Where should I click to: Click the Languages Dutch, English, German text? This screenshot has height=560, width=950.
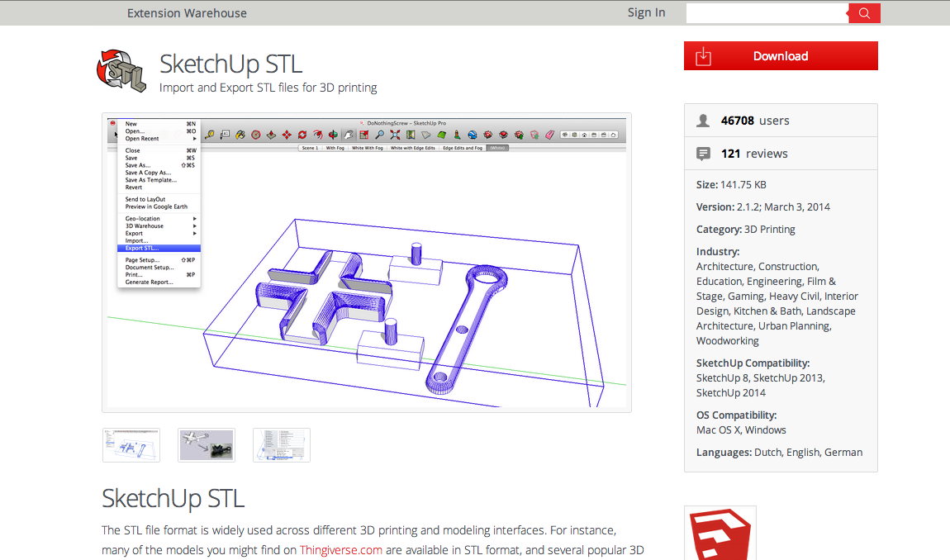coord(779,453)
